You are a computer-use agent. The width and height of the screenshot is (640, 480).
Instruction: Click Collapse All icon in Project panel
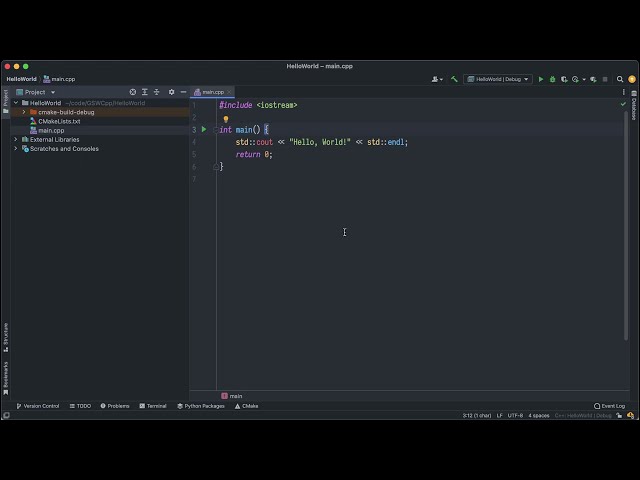tap(156, 92)
